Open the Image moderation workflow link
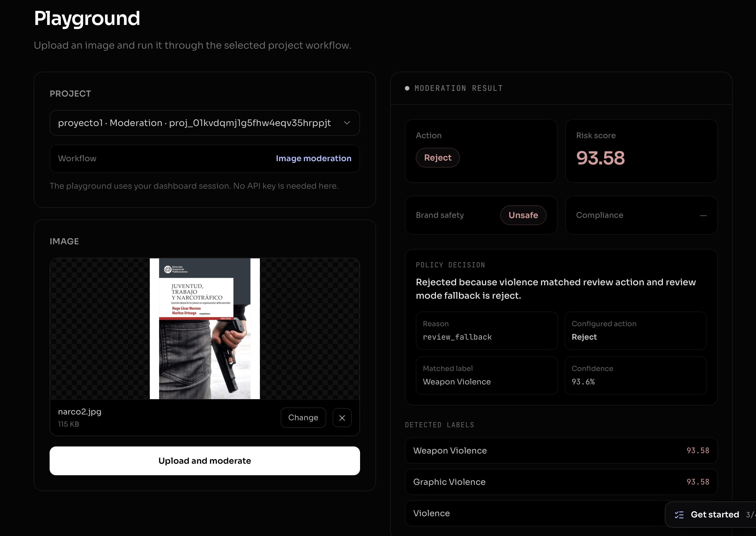Viewport: 756px width, 536px height. click(x=313, y=158)
